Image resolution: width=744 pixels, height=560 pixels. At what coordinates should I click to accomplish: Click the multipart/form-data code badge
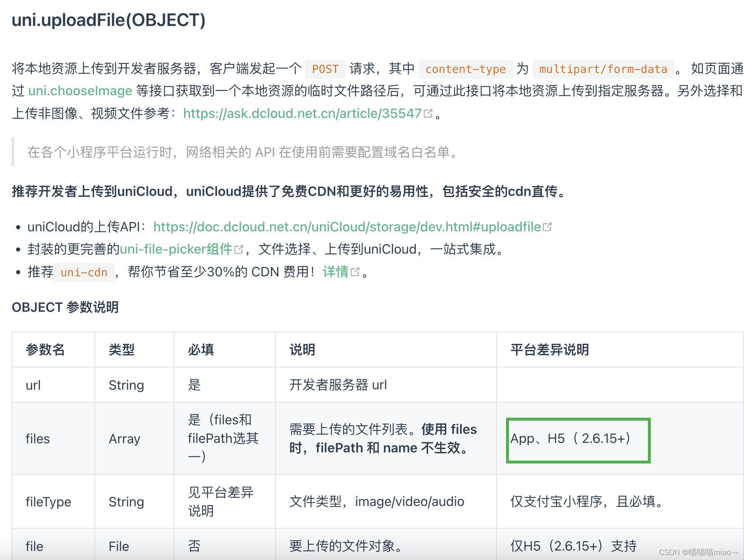pyautogui.click(x=603, y=68)
